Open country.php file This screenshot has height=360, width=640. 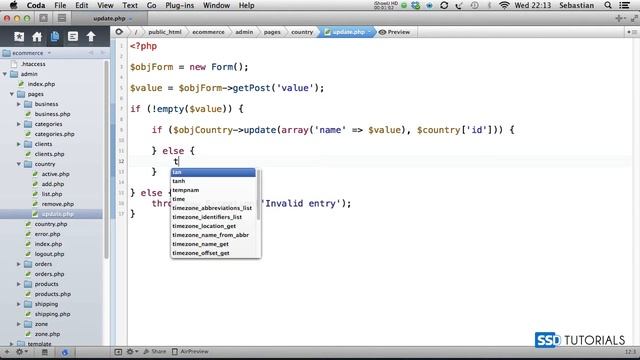pyautogui.click(x=51, y=224)
